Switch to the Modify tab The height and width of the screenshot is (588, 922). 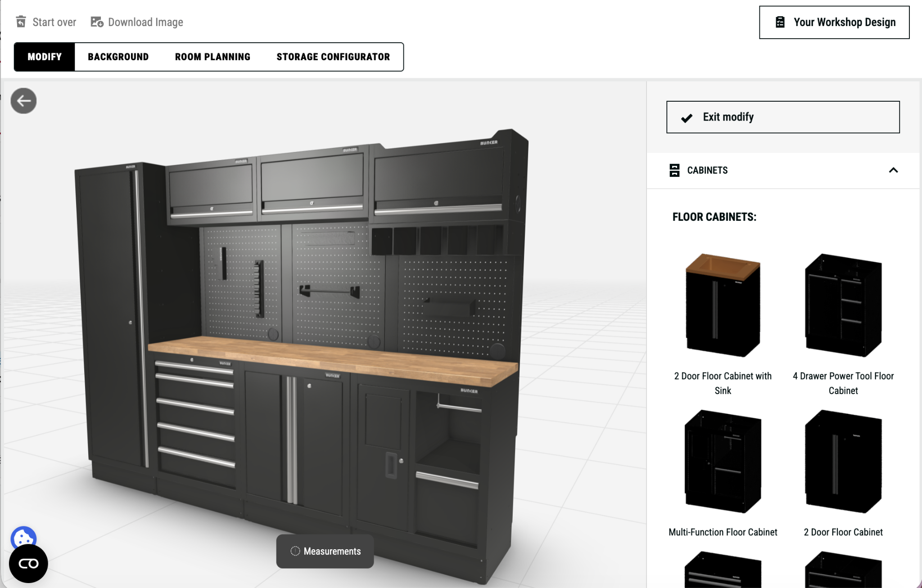tap(45, 57)
